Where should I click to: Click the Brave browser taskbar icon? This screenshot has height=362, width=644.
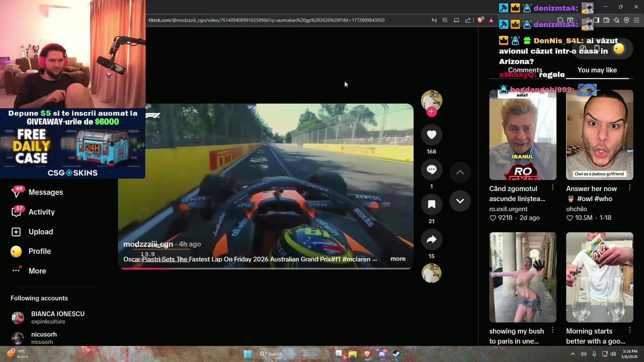(367, 354)
